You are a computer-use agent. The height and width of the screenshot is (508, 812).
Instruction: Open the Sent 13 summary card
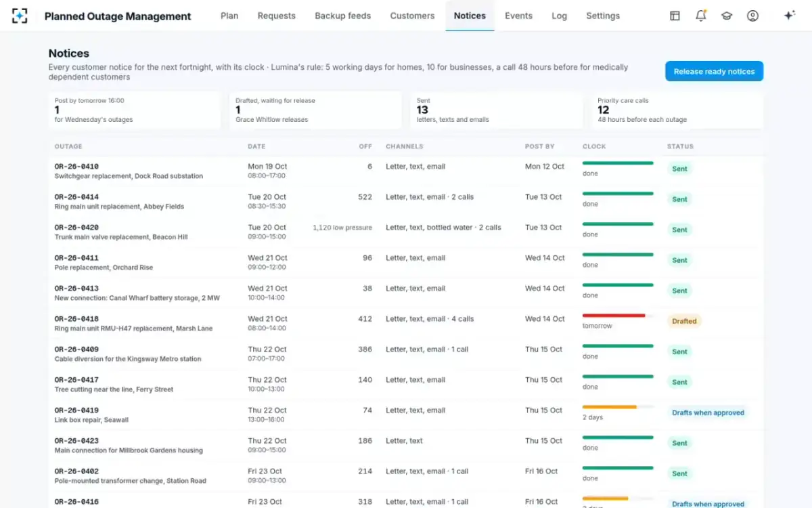point(496,110)
